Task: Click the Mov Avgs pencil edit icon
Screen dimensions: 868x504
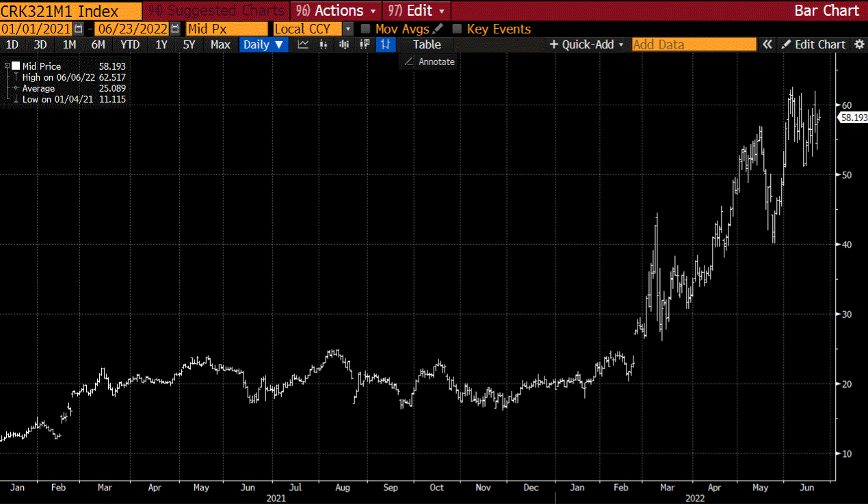Action: pos(438,29)
